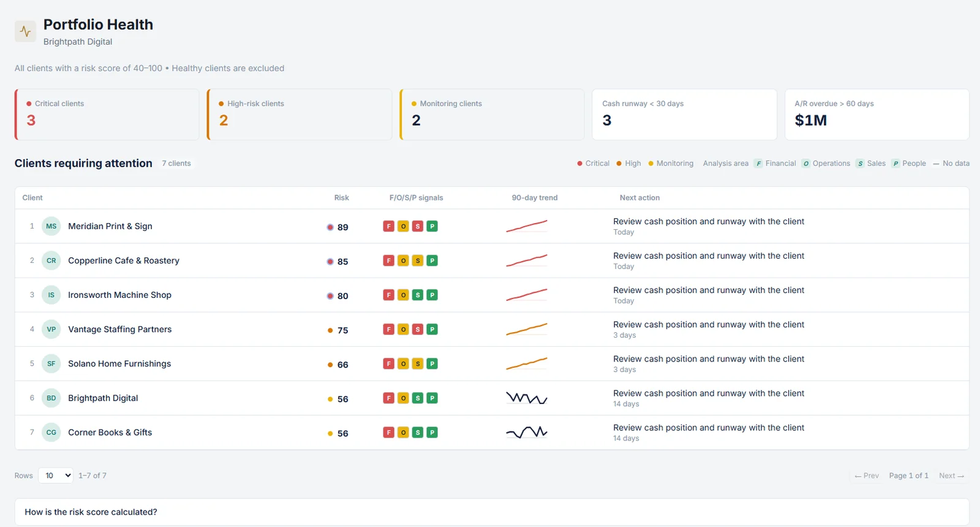Sort by the Client column header

[32, 198]
